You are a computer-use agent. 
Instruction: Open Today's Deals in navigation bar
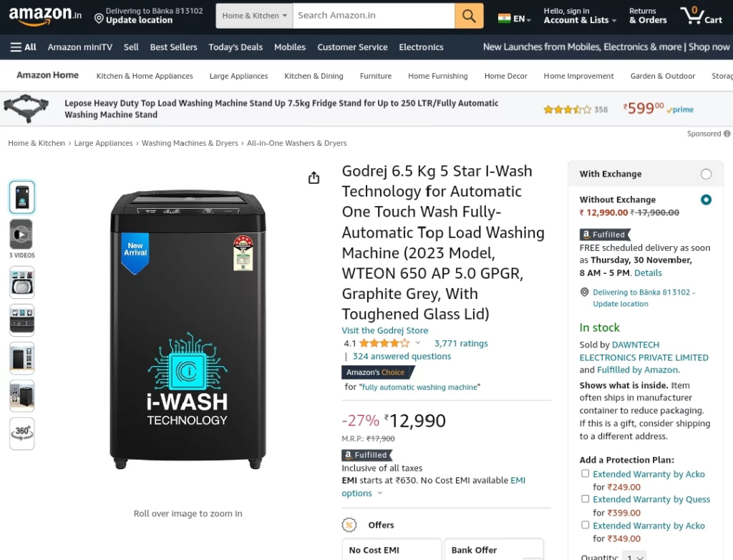pyautogui.click(x=236, y=47)
